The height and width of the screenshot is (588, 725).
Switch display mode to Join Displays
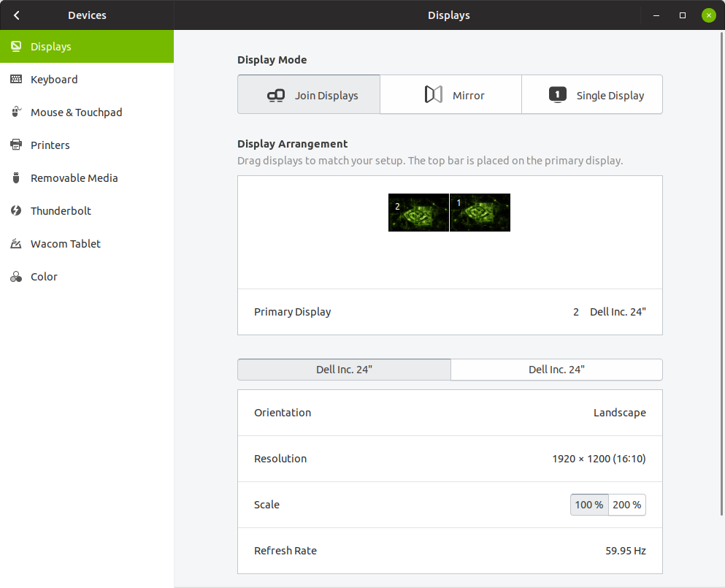click(309, 95)
